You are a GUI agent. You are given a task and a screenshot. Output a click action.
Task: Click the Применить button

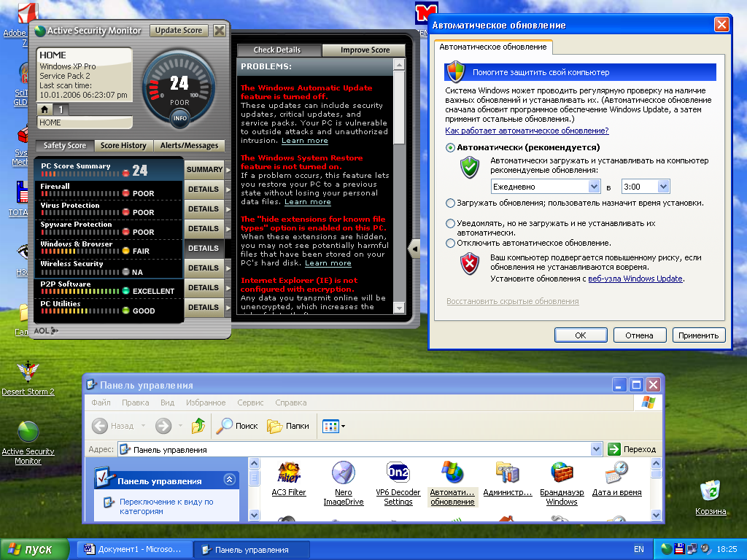[x=698, y=335]
